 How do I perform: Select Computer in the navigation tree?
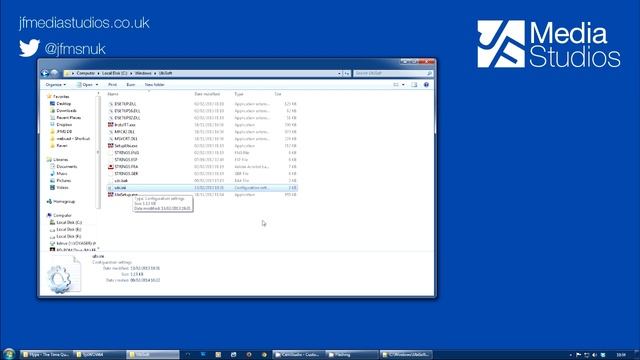(x=62, y=216)
